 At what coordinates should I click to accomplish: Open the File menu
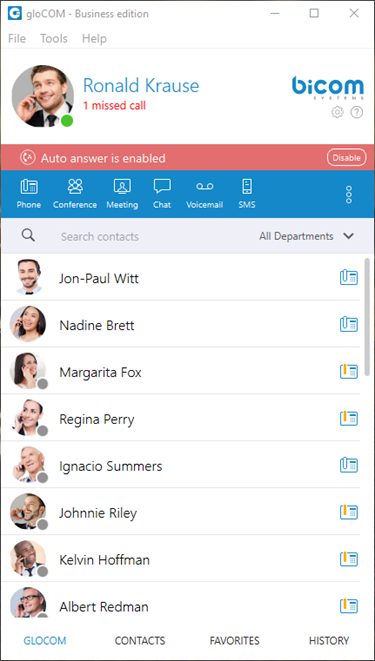17,38
